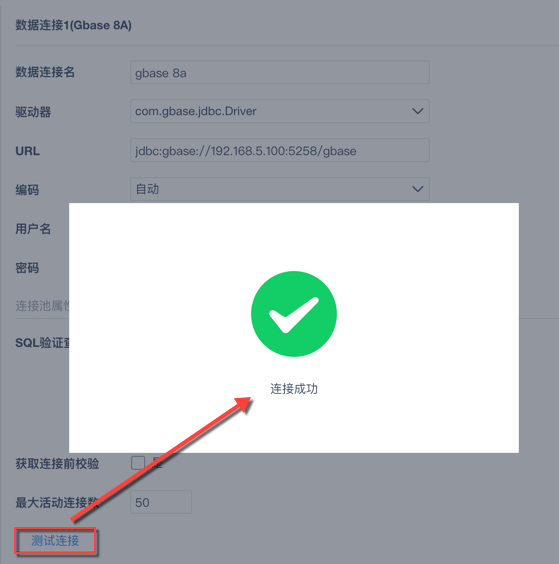
Task: Click the 测试连接 button
Action: click(x=55, y=540)
